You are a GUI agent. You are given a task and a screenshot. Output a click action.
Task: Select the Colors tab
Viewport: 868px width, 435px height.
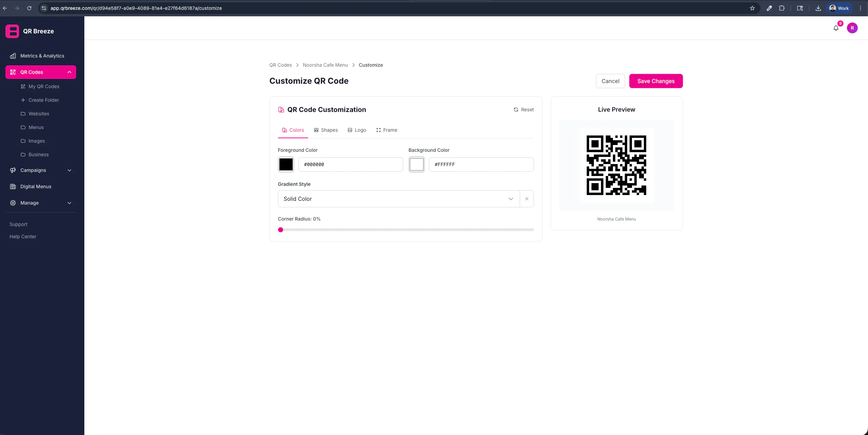pos(293,130)
